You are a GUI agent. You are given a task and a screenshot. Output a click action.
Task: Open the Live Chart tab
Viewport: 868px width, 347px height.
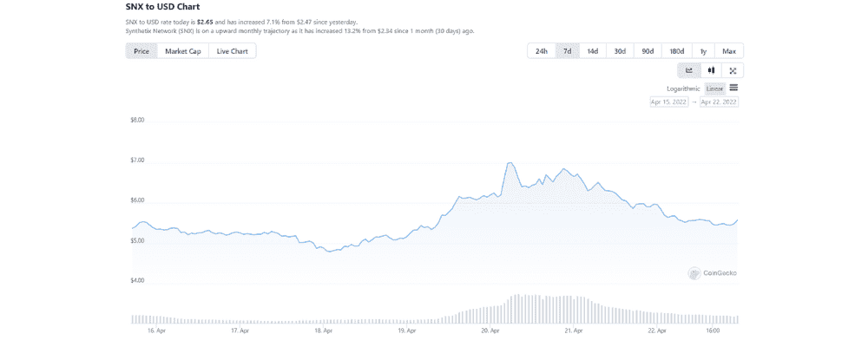[233, 51]
